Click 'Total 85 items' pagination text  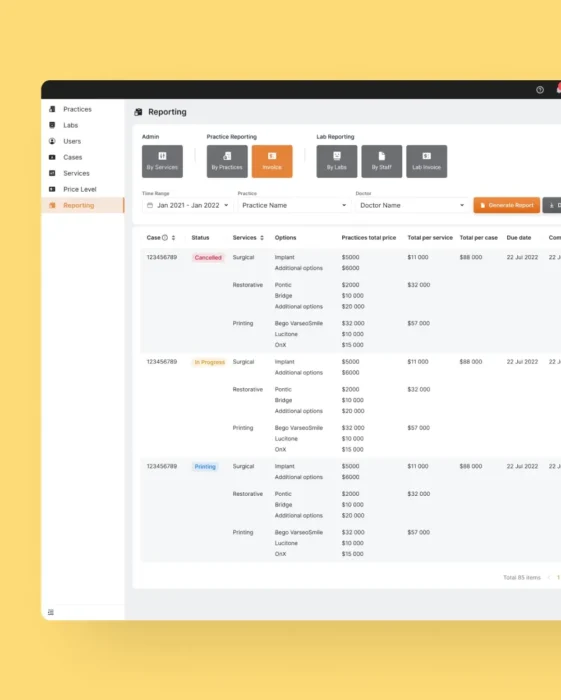(x=522, y=578)
